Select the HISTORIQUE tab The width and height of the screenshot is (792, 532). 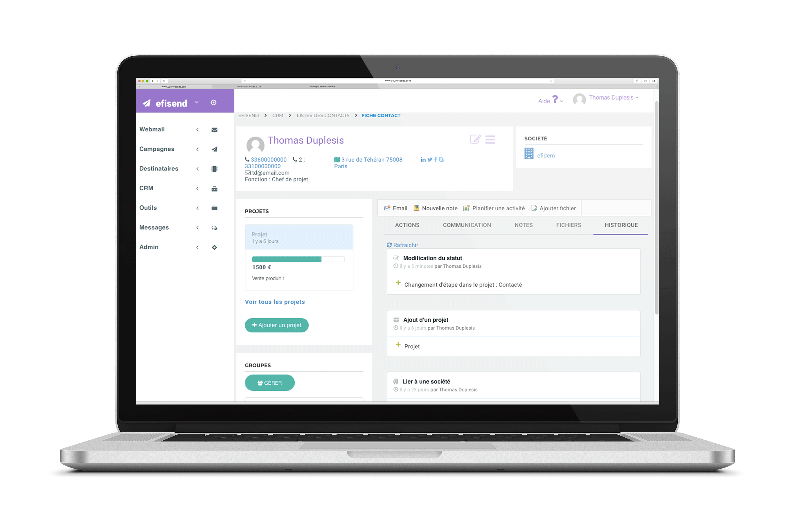(x=621, y=225)
